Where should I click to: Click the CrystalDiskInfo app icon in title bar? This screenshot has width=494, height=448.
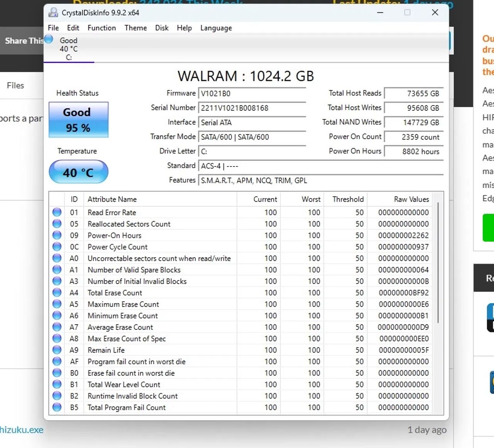[53, 12]
